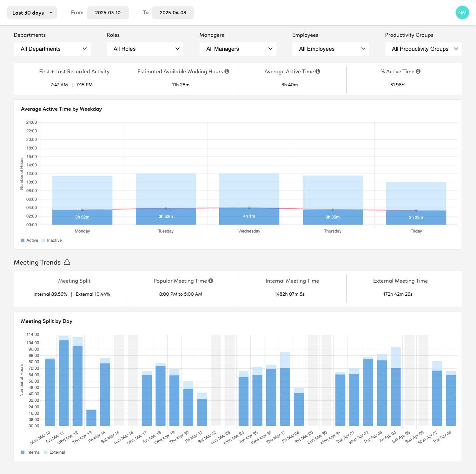This screenshot has width=476, height=474.
Task: Open the All Productivity Groups dropdown
Action: [x=423, y=49]
